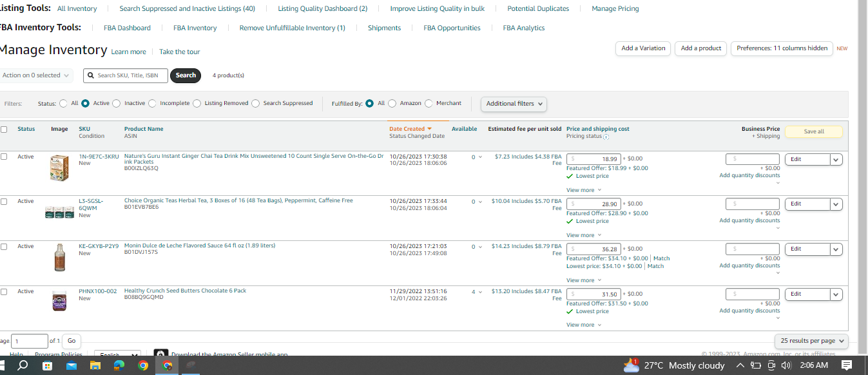Click the Date Created sort arrow
This screenshot has width=868, height=375.
pyautogui.click(x=429, y=129)
